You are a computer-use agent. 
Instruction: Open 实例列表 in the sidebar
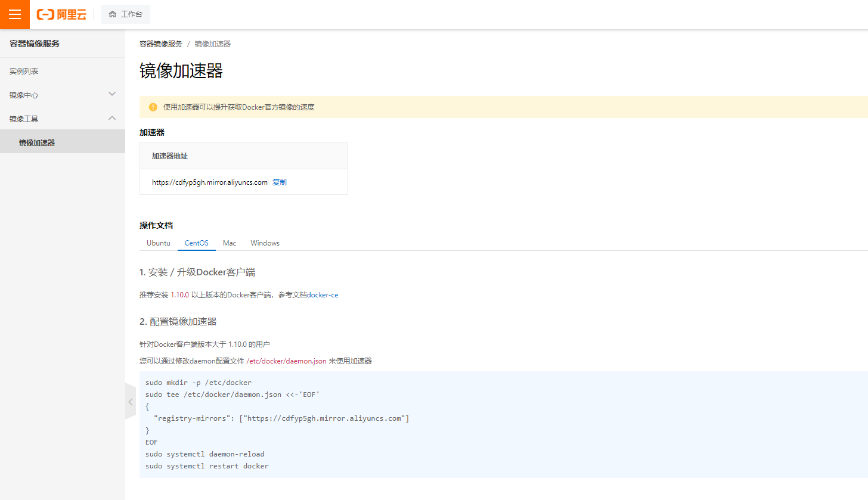24,72
